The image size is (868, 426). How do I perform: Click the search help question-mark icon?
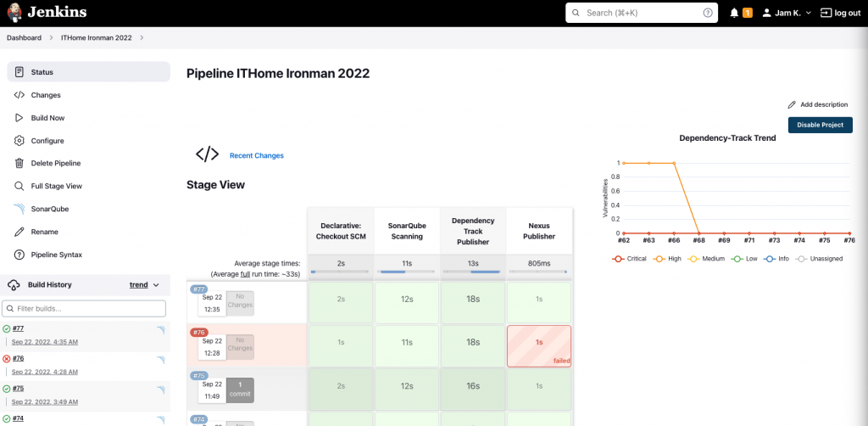tap(708, 13)
